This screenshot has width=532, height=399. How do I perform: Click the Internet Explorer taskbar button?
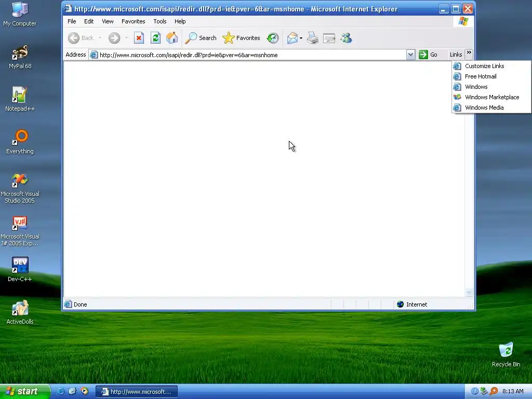pos(137,392)
